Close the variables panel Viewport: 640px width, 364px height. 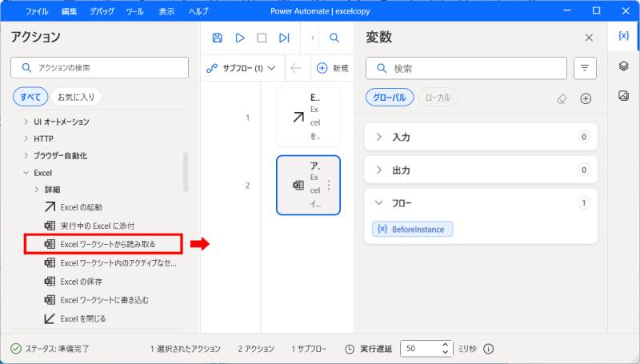(589, 38)
